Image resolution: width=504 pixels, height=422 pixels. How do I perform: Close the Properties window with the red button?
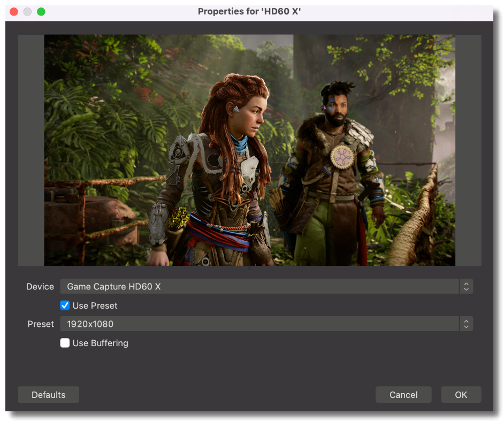[x=14, y=12]
